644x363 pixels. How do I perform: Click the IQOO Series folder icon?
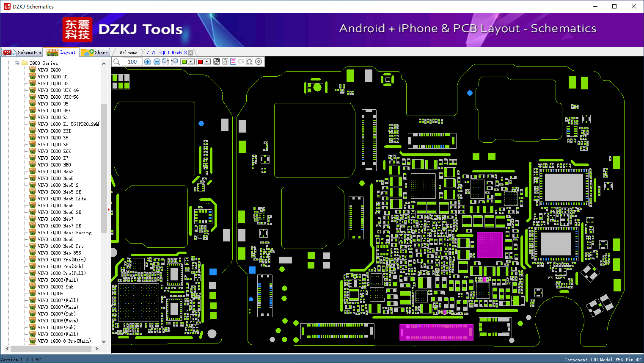point(25,63)
